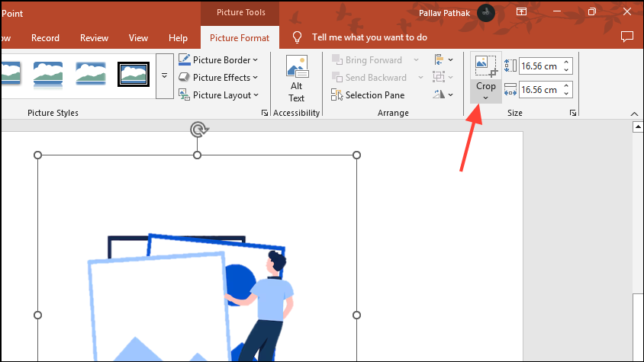
Task: Click the picture rotation handle
Action: click(x=199, y=130)
